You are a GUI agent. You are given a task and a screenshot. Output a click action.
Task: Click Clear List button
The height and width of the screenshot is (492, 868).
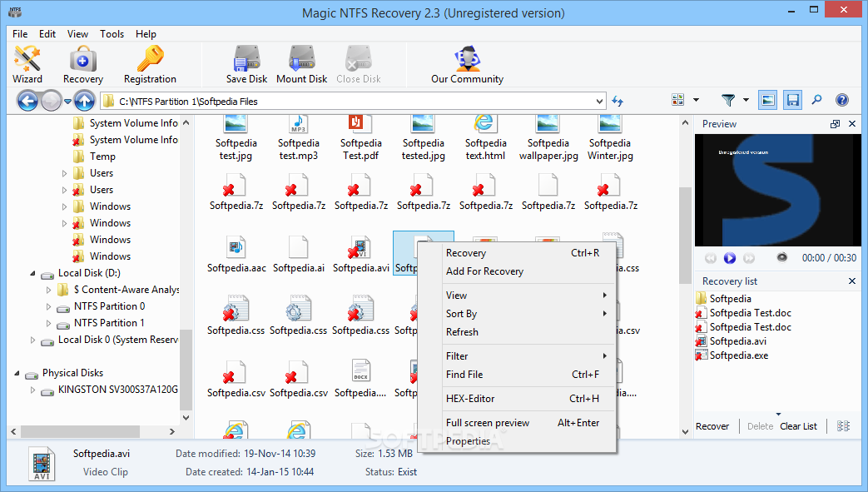[x=798, y=426]
